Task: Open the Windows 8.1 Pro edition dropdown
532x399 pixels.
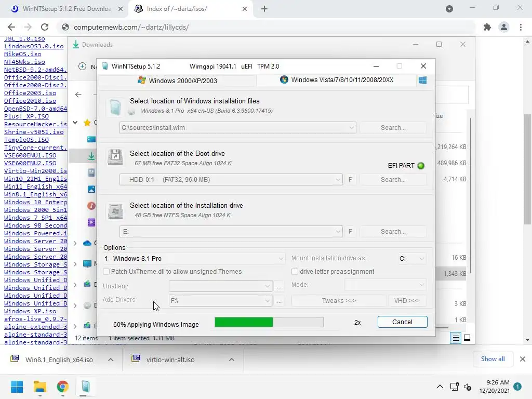Action: pyautogui.click(x=281, y=259)
